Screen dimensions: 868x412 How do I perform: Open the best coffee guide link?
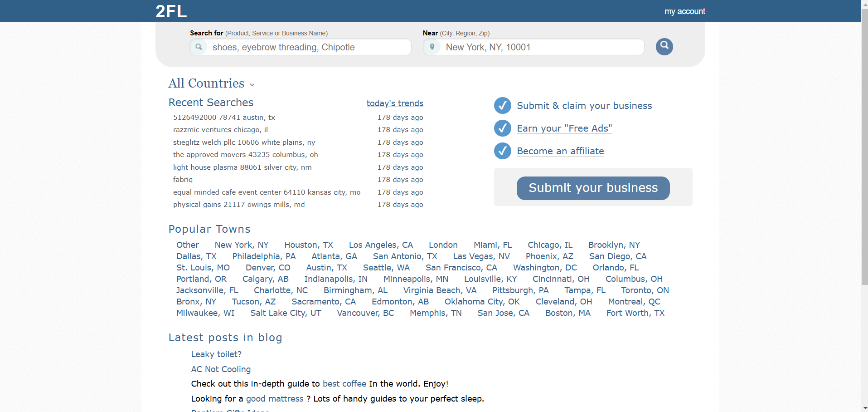tap(344, 384)
